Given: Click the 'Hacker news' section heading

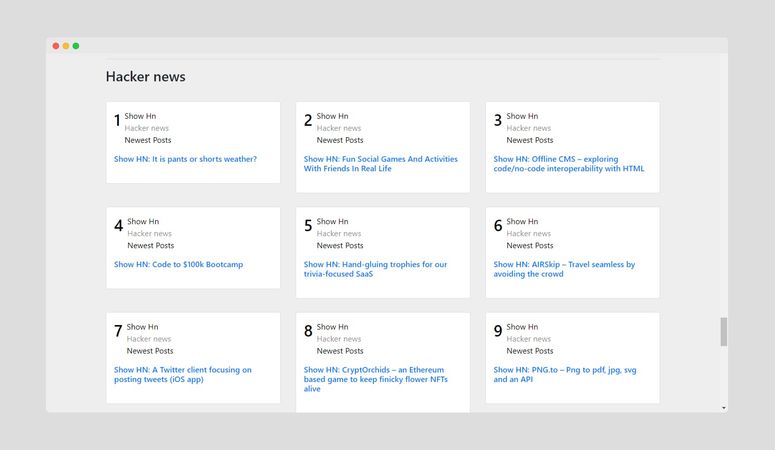Looking at the screenshot, I should 146,77.
